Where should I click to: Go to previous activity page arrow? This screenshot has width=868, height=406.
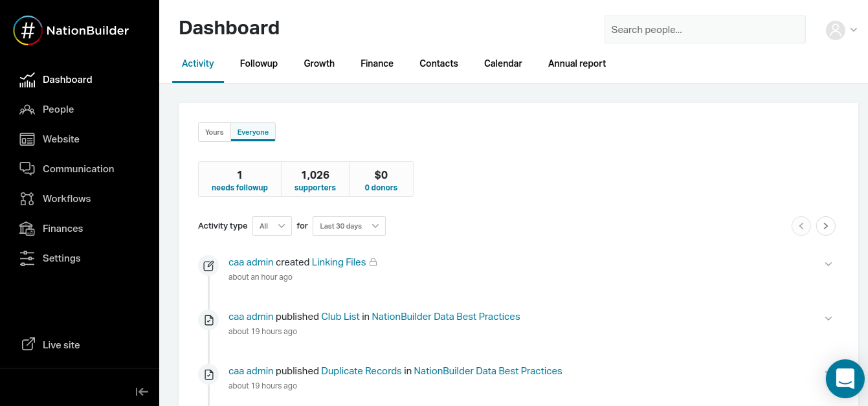click(x=801, y=226)
